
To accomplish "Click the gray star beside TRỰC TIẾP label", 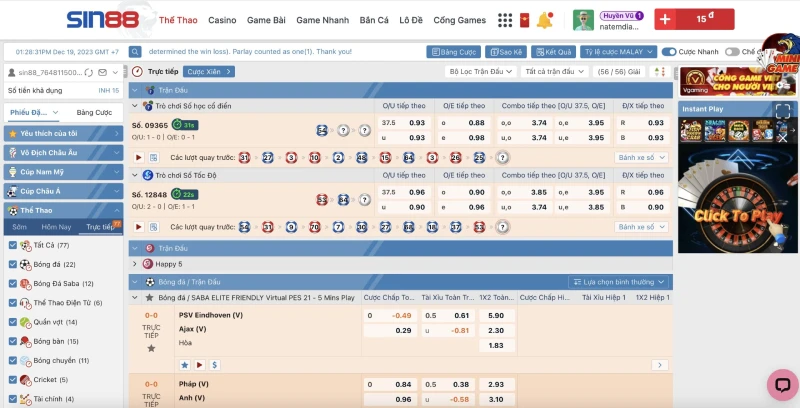I will (x=151, y=348).
